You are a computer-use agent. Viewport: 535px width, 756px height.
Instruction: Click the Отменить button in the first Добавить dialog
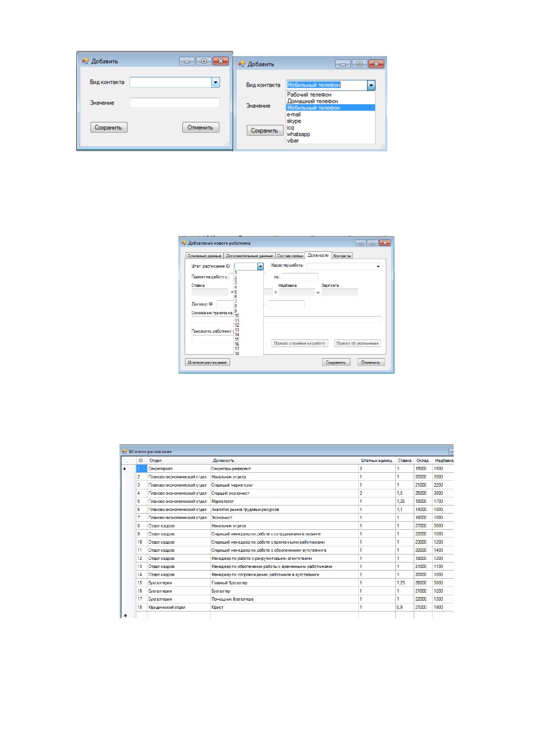pos(201,127)
